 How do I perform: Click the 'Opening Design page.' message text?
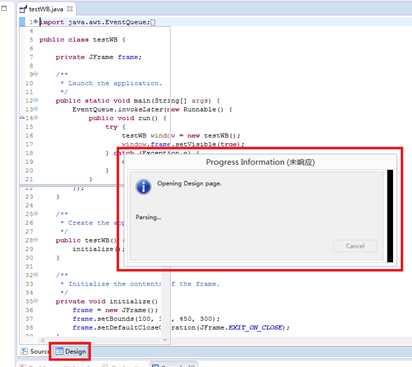click(x=189, y=184)
